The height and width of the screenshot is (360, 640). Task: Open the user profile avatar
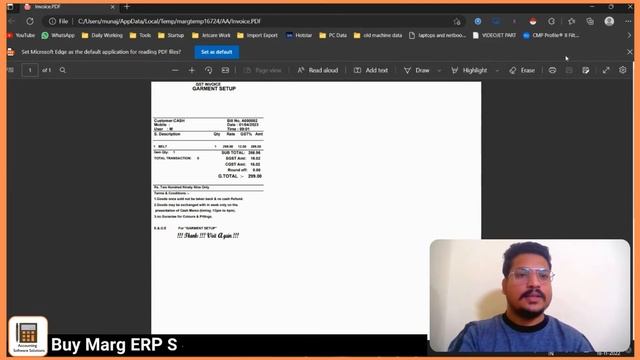point(609,21)
